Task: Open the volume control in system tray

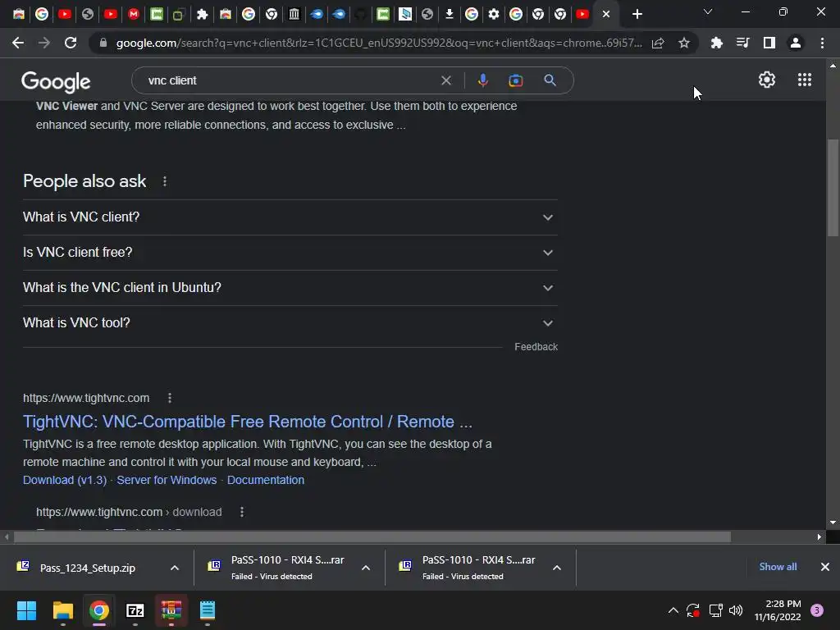Action: (x=736, y=610)
